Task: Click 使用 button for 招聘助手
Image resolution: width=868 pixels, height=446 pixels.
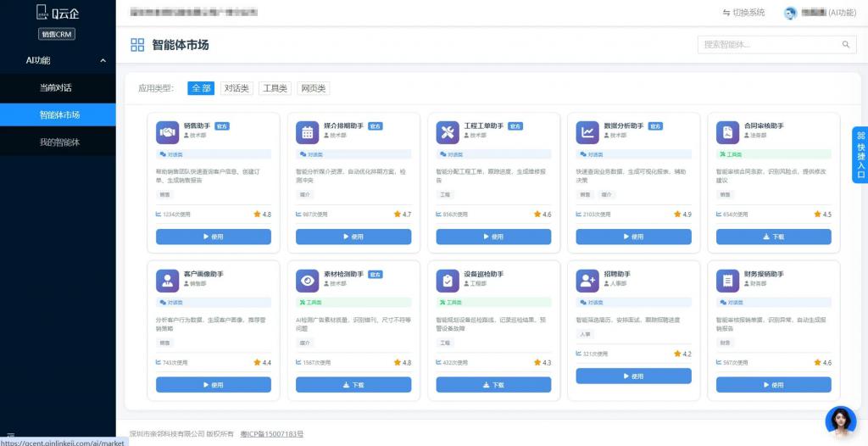Action: [x=633, y=376]
